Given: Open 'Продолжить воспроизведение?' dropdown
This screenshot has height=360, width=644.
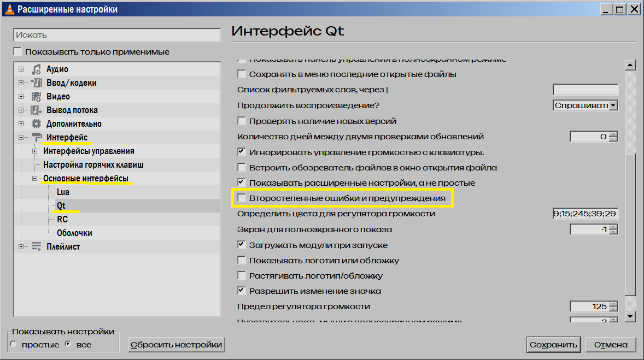Looking at the screenshot, I should (613, 105).
